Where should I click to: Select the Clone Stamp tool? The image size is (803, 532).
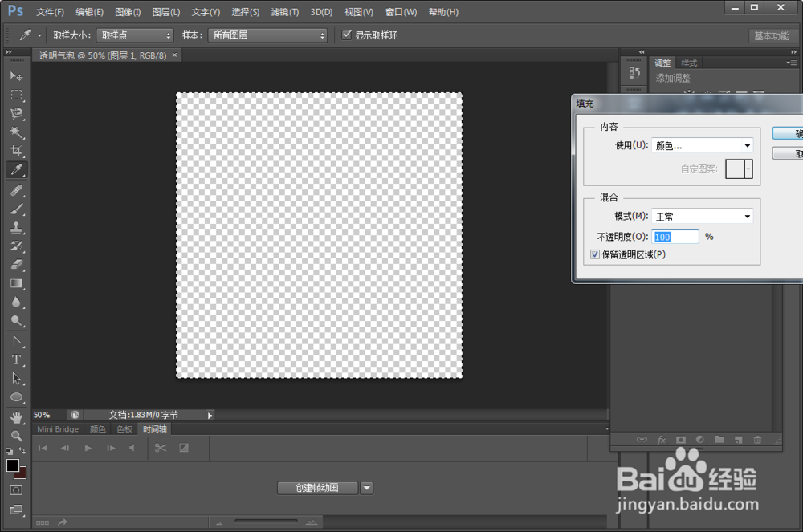(x=16, y=228)
